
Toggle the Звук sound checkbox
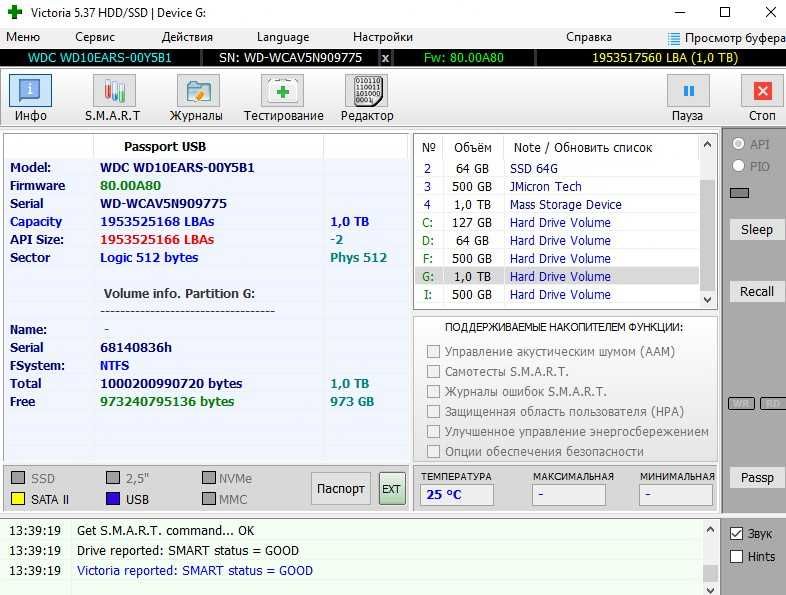(x=736, y=534)
